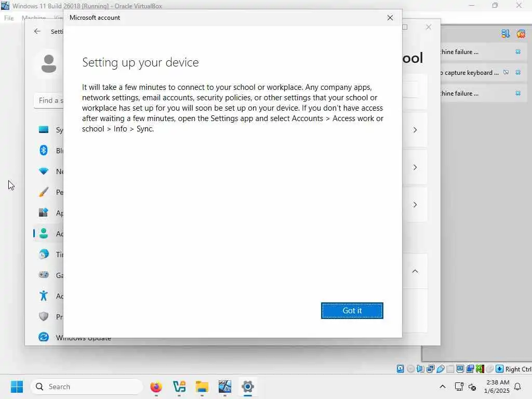
Task: Click the Got it button
Action: tap(352, 311)
